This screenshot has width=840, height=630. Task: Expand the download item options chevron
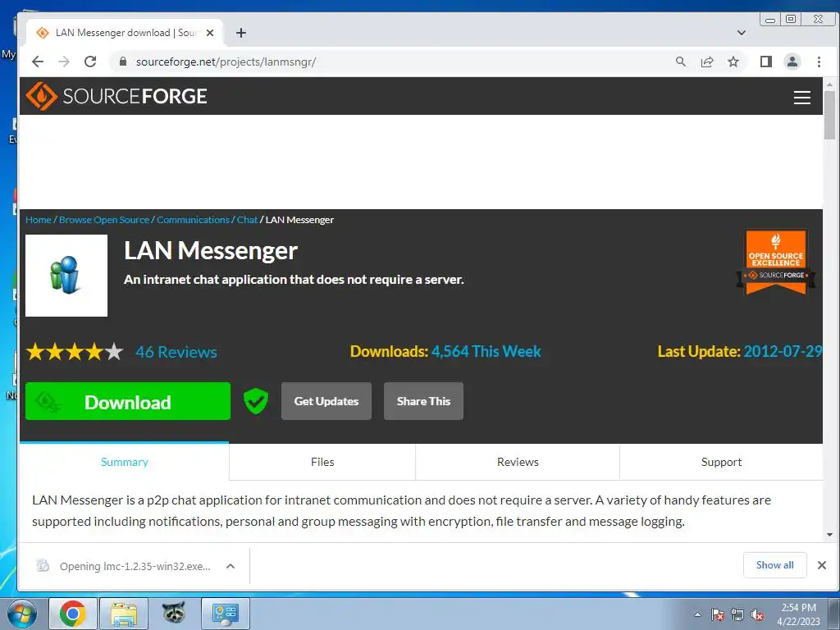click(231, 566)
